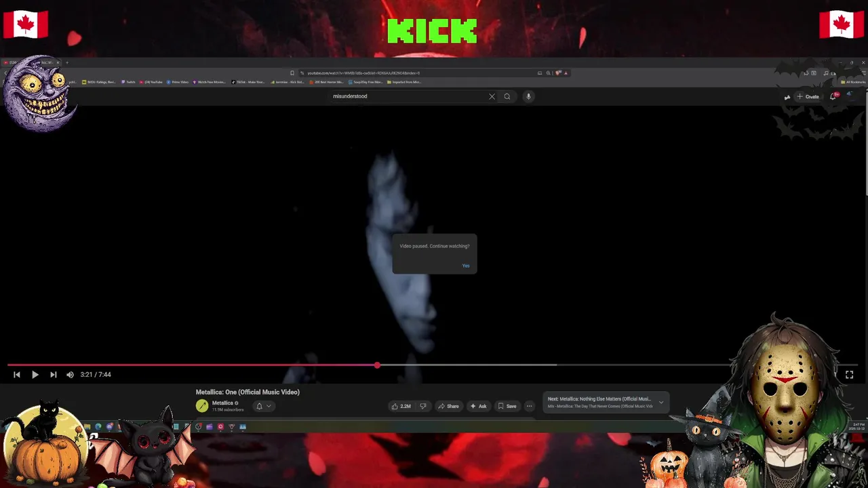Click the video title Metallica: One
Viewport: 868px width, 488px height.
click(x=248, y=392)
